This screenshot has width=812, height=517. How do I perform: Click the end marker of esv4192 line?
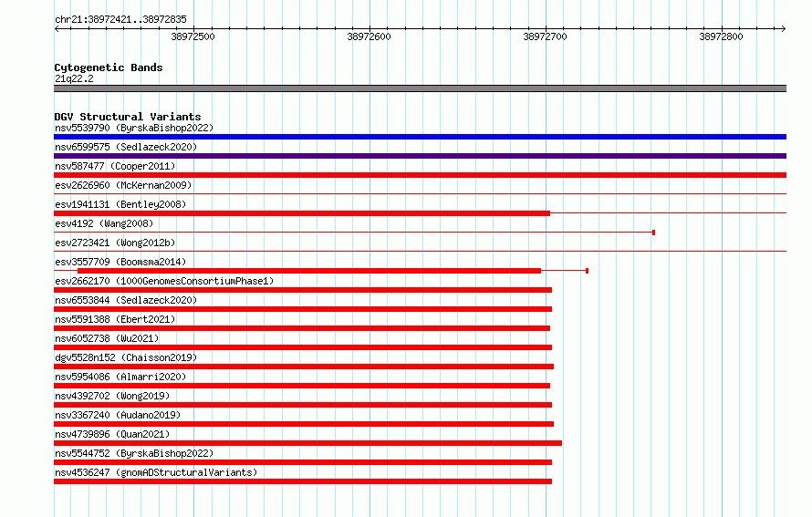coord(653,233)
